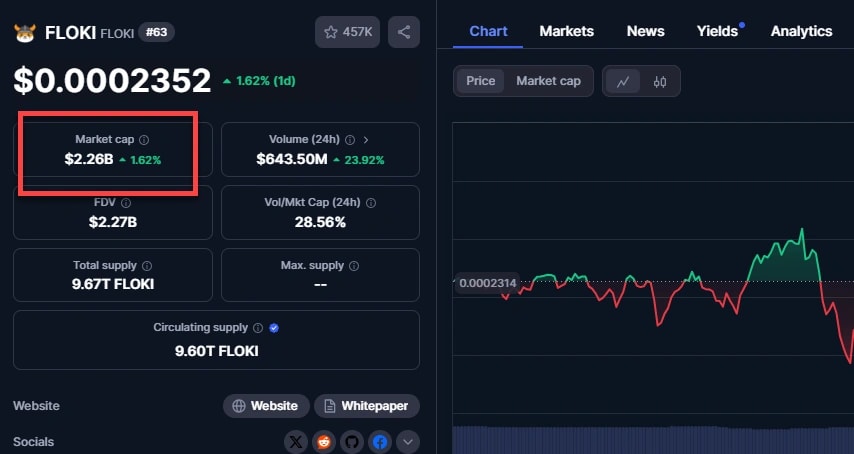Click the Total supply info icon
Screen dimensions: 854x454
pos(147,266)
